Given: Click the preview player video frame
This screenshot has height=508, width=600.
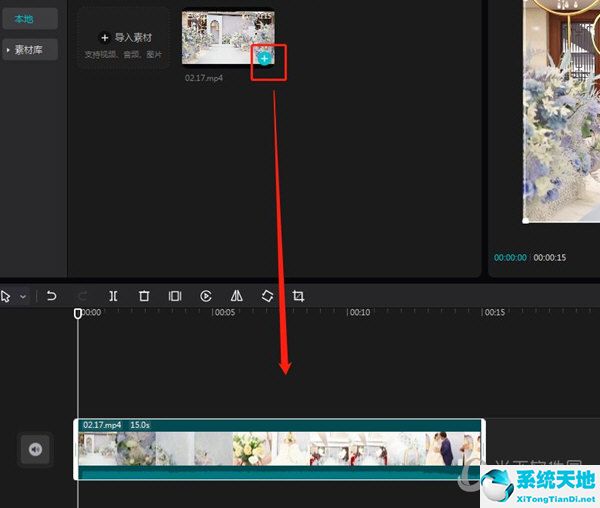Looking at the screenshot, I should point(561,111).
